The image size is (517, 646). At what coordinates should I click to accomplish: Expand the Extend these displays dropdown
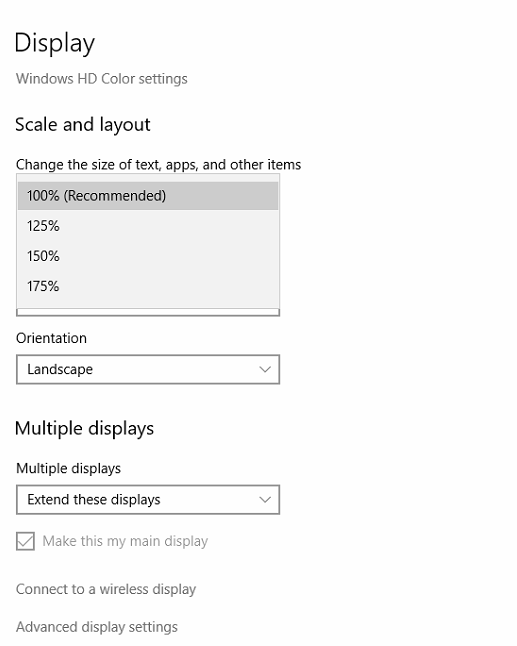click(x=148, y=499)
